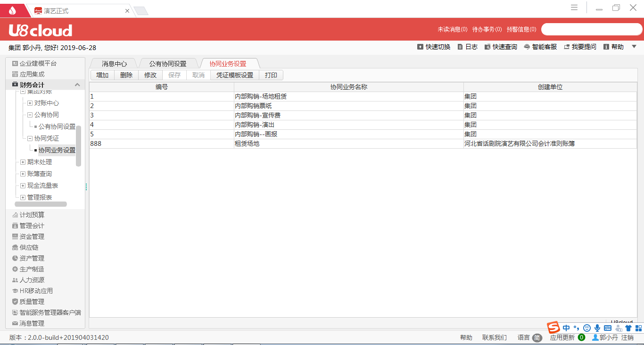The image size is (644, 345).
Task: Collapse the 财务会计 section chevron
Action: point(77,85)
